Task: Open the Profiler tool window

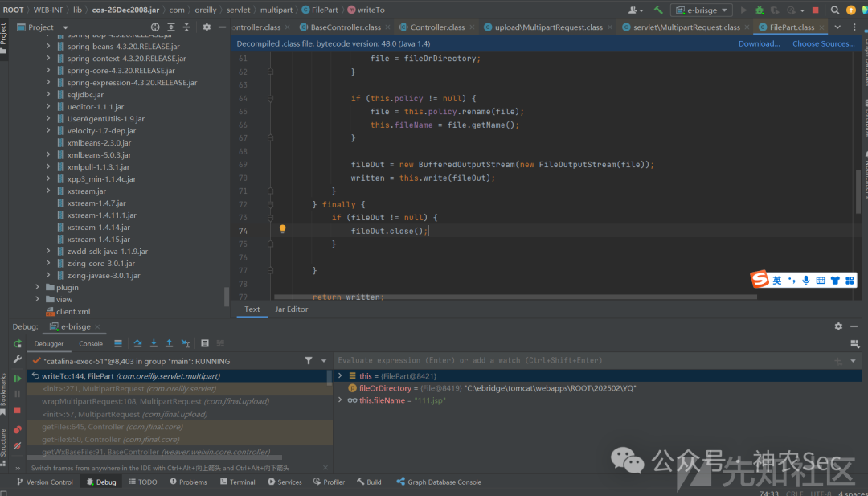Action: tap(329, 482)
